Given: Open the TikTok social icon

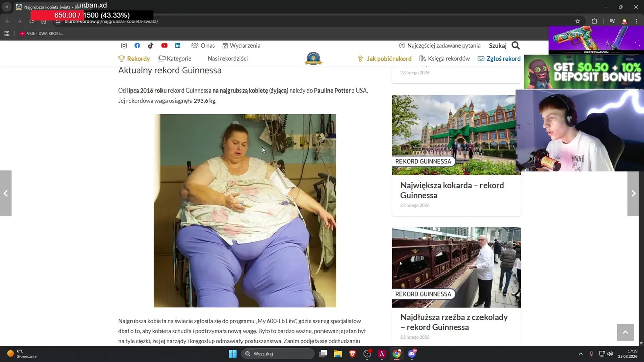Looking at the screenshot, I should 150,46.
